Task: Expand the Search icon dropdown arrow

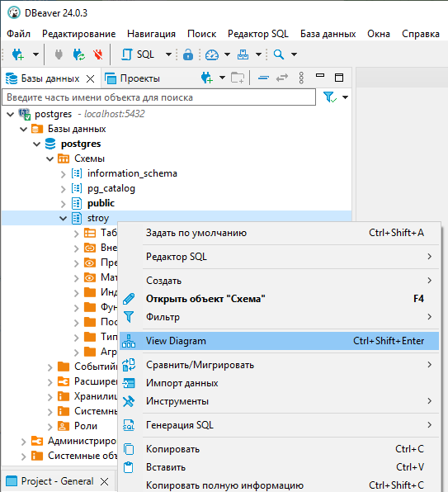Action: point(294,54)
